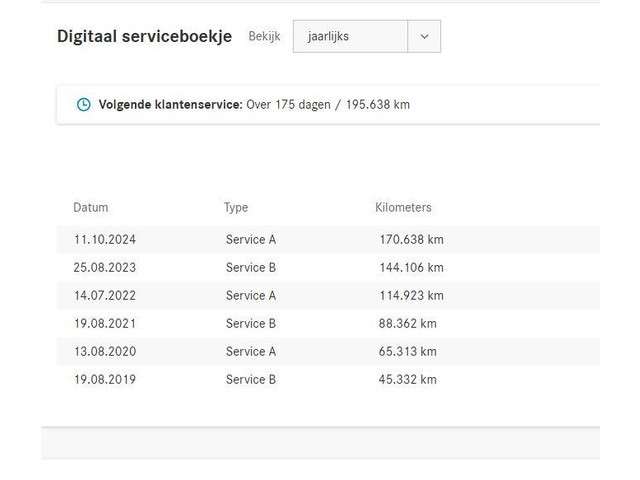Image resolution: width=640 pixels, height=480 pixels.
Task: Select the 11.10.2024 service date entry
Action: pyautogui.click(x=104, y=240)
